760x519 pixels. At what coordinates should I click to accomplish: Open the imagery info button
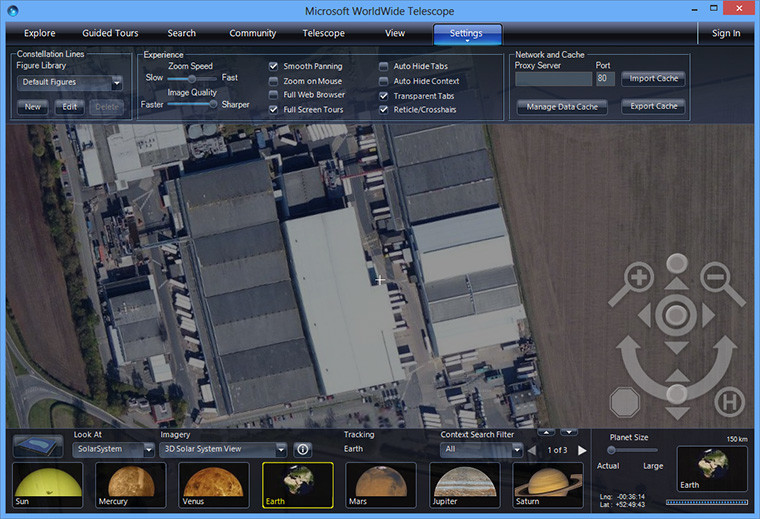(x=301, y=450)
